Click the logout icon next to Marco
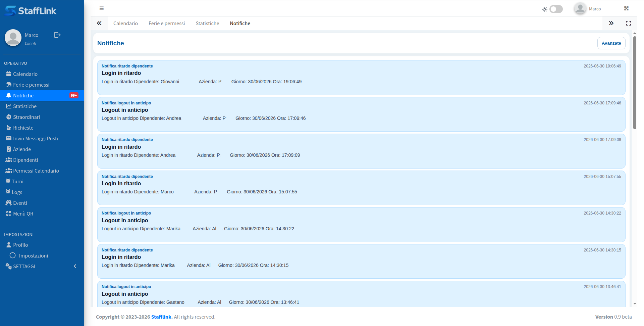The height and width of the screenshot is (326, 644). (x=57, y=35)
